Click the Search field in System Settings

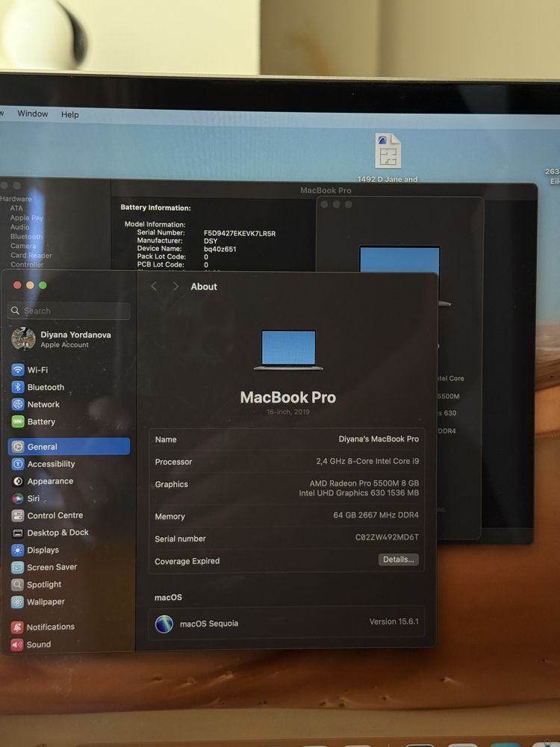coord(69,311)
